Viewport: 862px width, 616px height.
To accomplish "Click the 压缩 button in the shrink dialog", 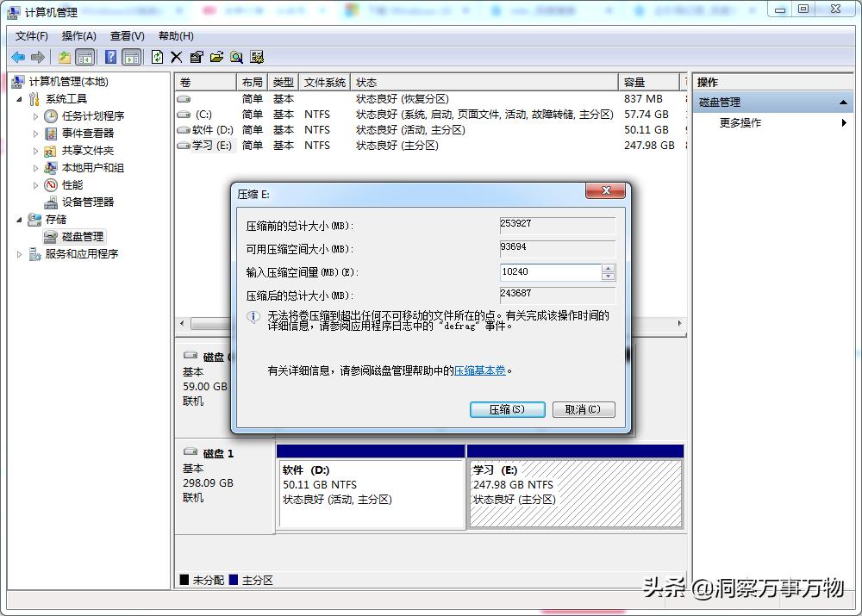I will point(507,409).
